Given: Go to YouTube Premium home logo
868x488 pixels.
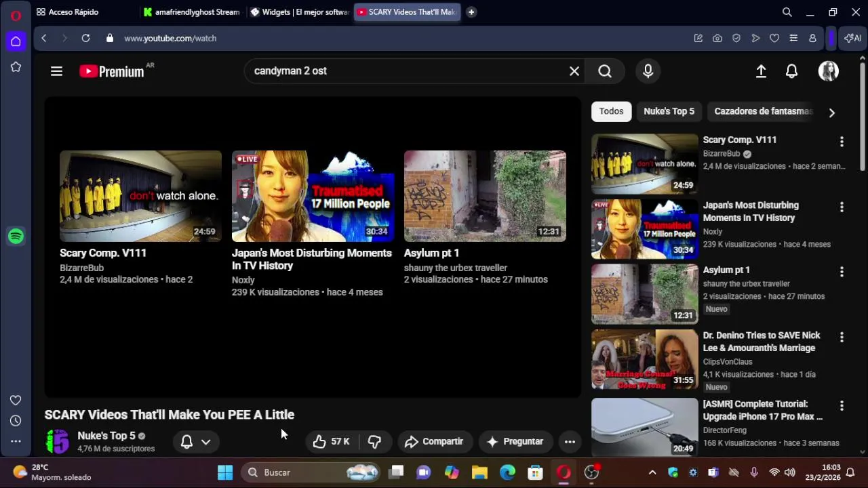Looking at the screenshot, I should [x=112, y=71].
